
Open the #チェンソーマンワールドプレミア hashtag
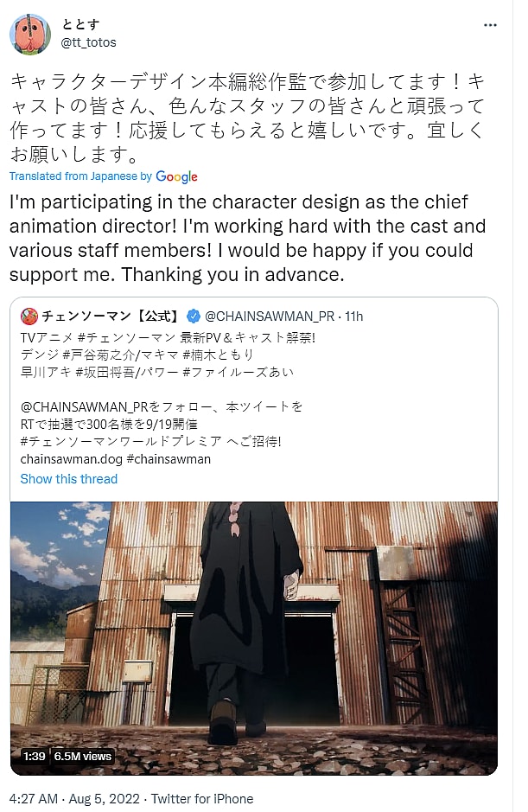(x=121, y=442)
